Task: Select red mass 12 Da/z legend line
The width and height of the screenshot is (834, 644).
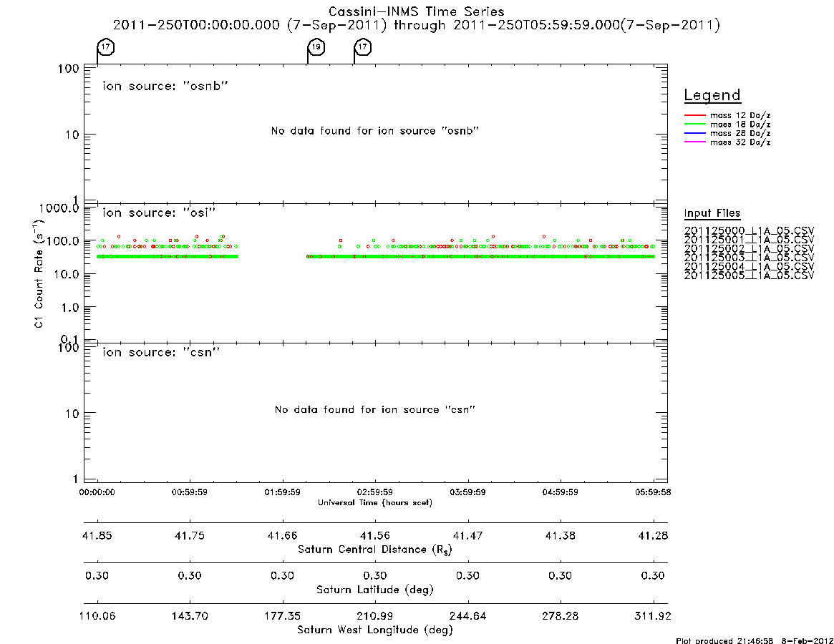Action: 694,115
